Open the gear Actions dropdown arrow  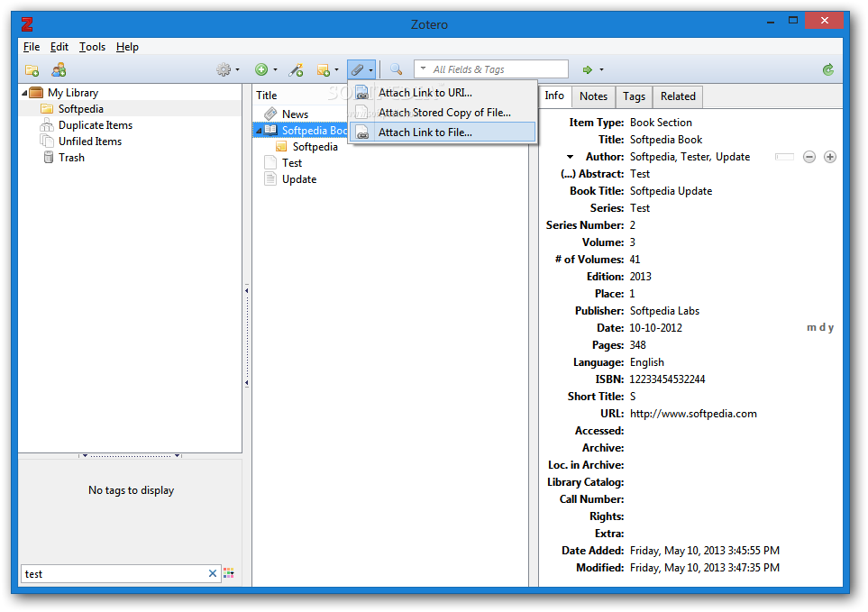237,69
